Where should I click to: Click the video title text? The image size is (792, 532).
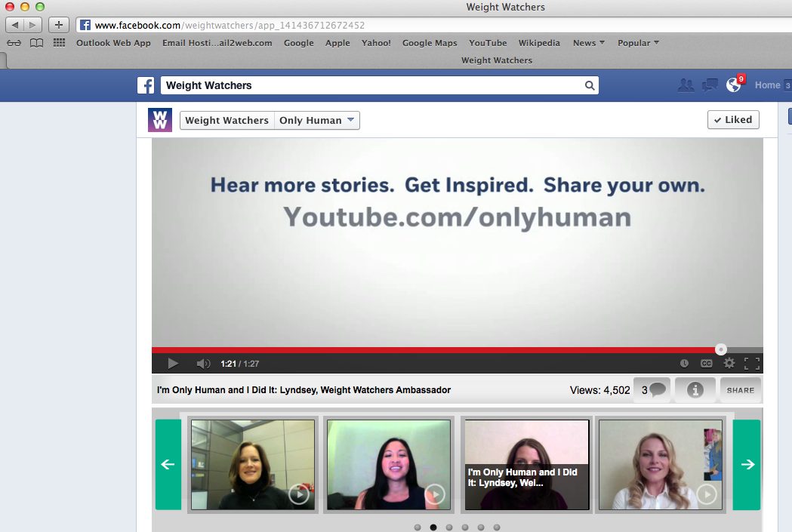[304, 390]
